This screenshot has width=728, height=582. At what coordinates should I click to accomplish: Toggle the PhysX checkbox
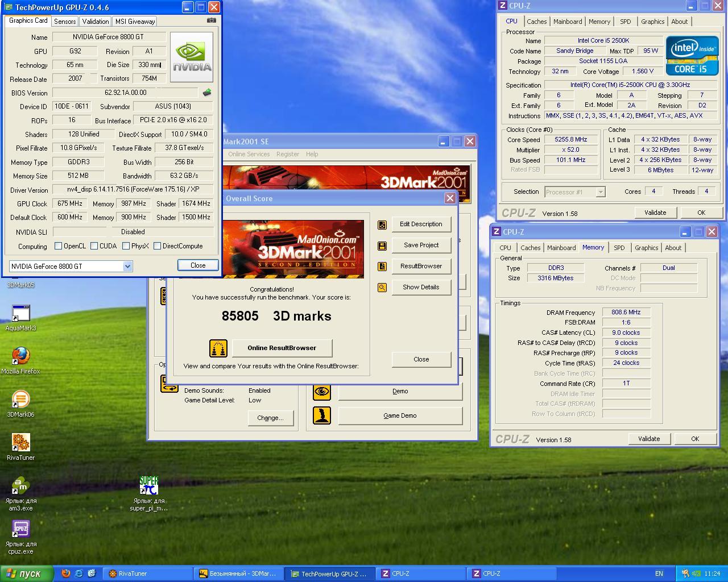click(126, 246)
